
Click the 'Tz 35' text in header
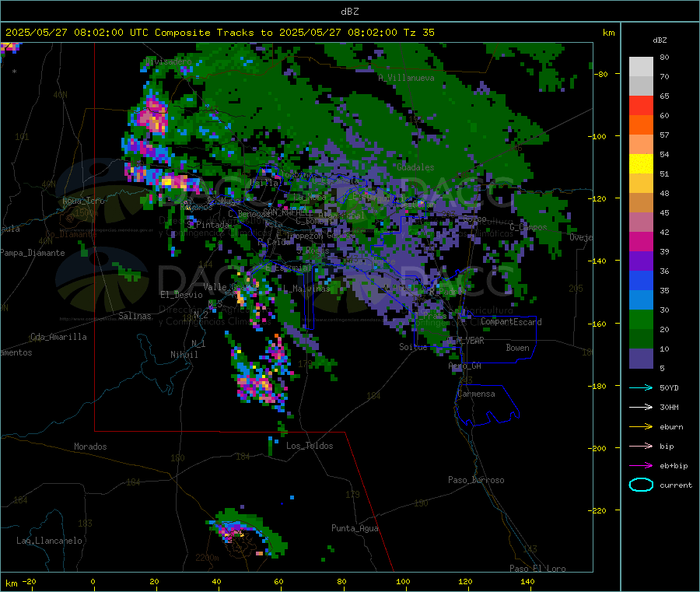click(418, 33)
